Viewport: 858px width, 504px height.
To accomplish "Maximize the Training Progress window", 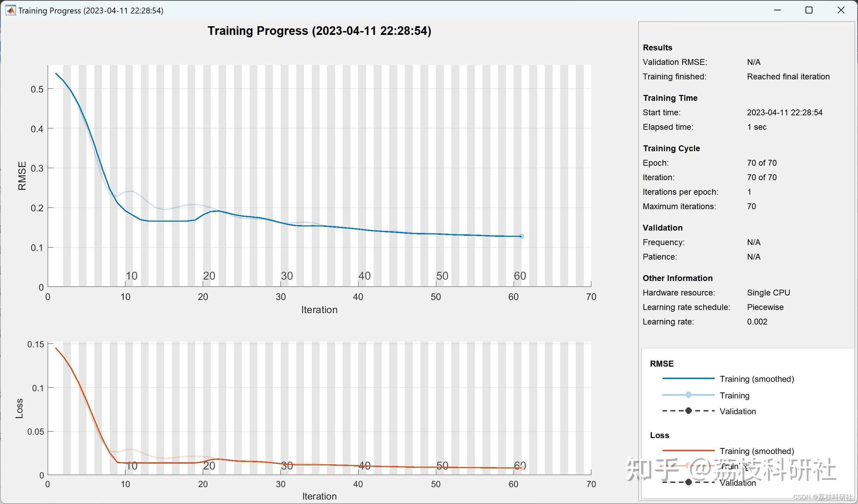I will [809, 10].
